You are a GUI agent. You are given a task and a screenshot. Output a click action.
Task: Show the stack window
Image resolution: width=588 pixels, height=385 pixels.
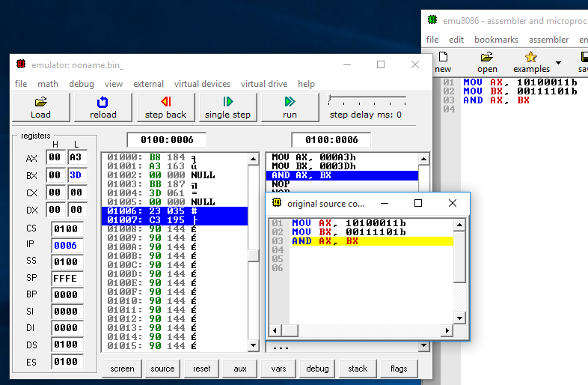click(358, 369)
